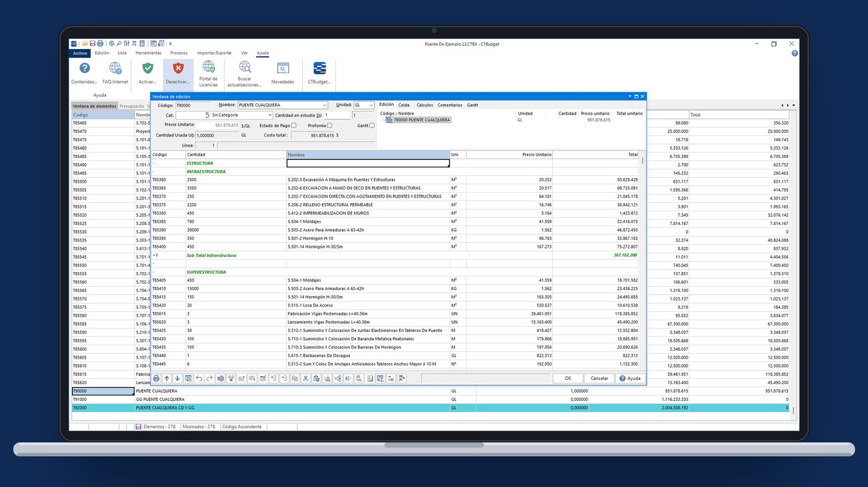Click row T92000 PUENTE CUALQUIERA CD Y GG
The width and height of the screenshot is (868, 487).
(430, 408)
